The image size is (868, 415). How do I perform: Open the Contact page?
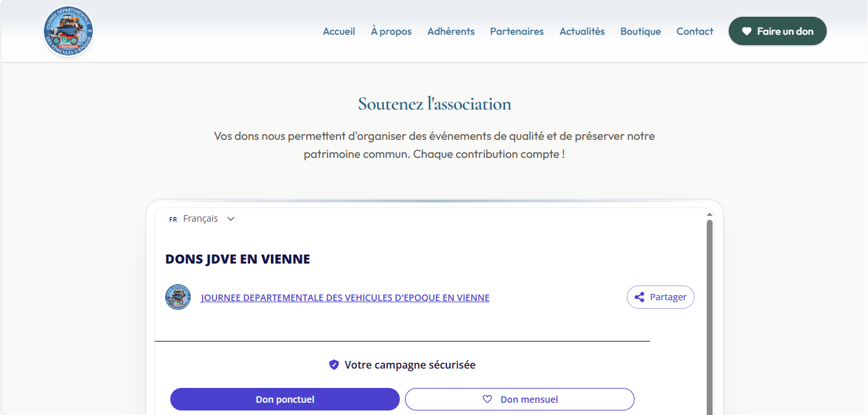coord(695,32)
